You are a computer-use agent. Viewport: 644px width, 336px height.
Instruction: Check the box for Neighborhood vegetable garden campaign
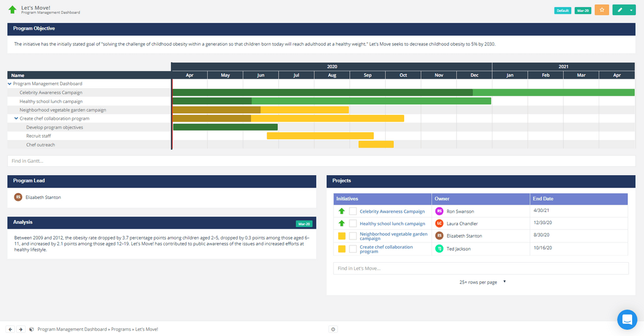(x=353, y=236)
